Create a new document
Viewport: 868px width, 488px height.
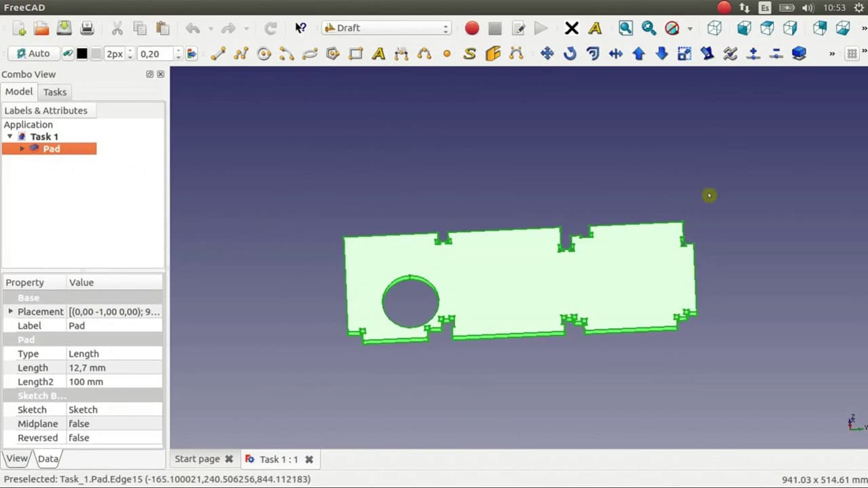(19, 28)
